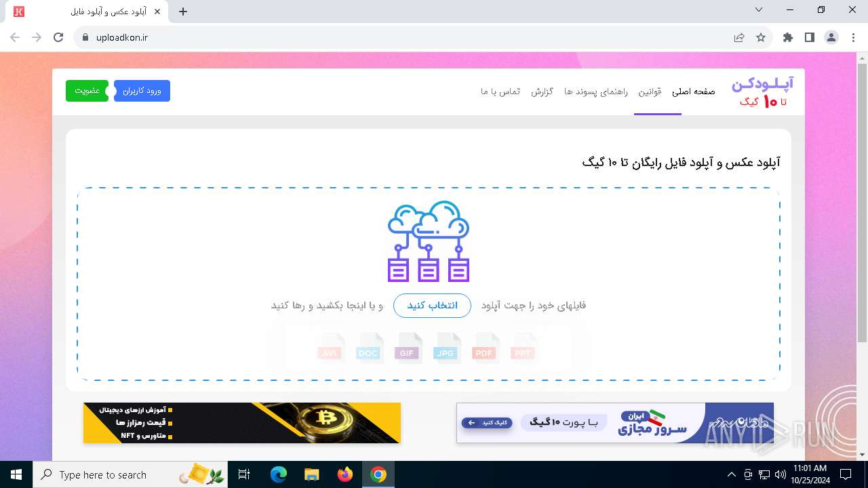Click the آپلودکن site logo
The height and width of the screenshot is (488, 868).
(763, 92)
